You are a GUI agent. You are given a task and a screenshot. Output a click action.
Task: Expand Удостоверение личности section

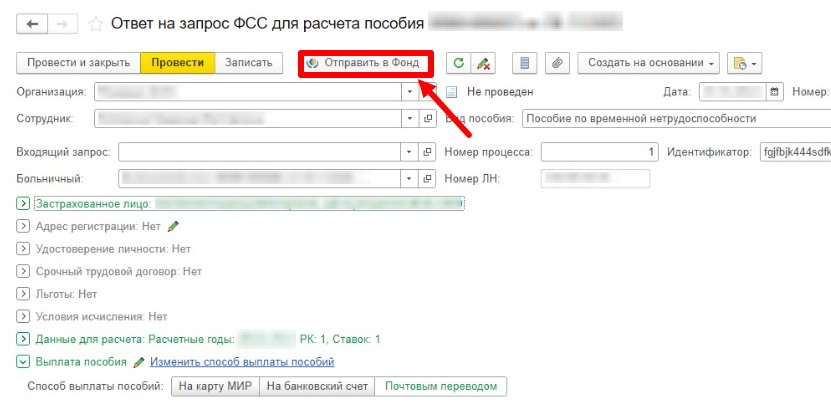click(x=23, y=249)
